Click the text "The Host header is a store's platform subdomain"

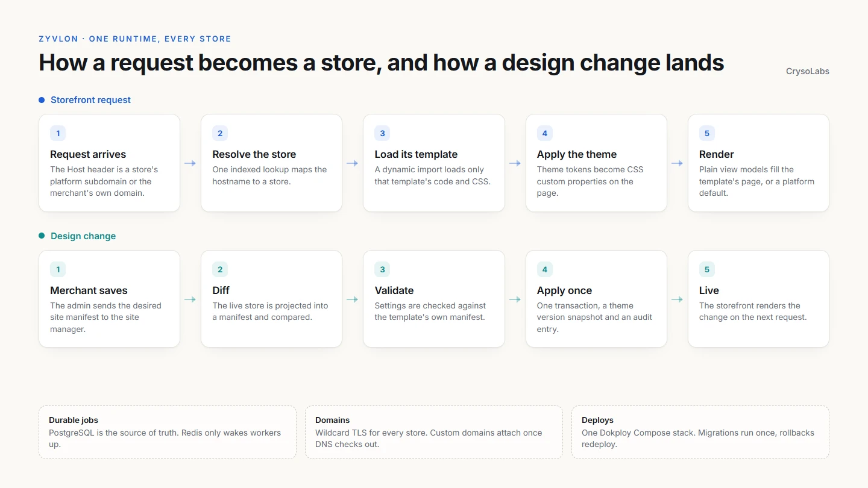point(104,175)
